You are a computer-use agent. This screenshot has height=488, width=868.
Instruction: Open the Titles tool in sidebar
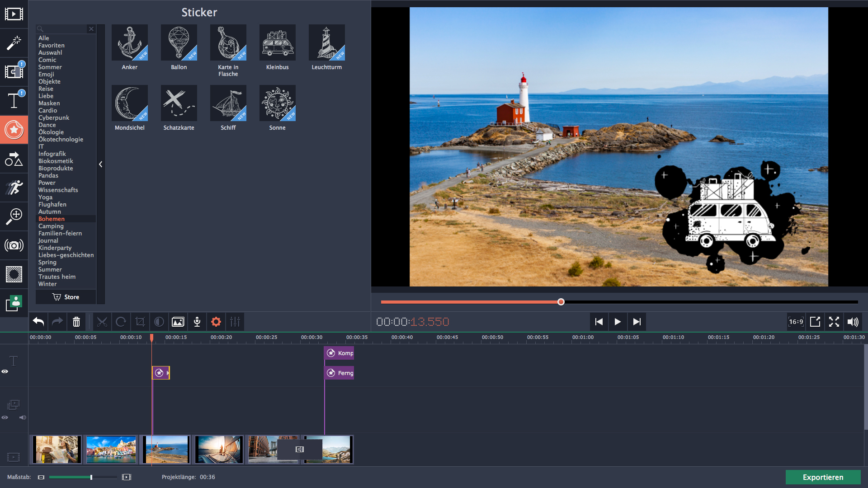tap(14, 100)
